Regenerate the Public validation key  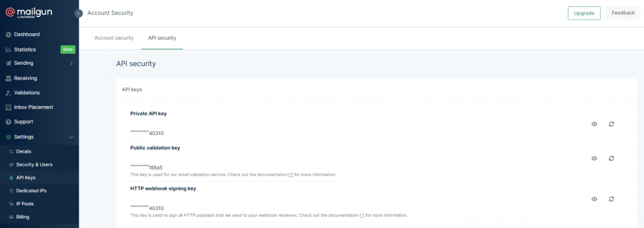click(x=611, y=158)
